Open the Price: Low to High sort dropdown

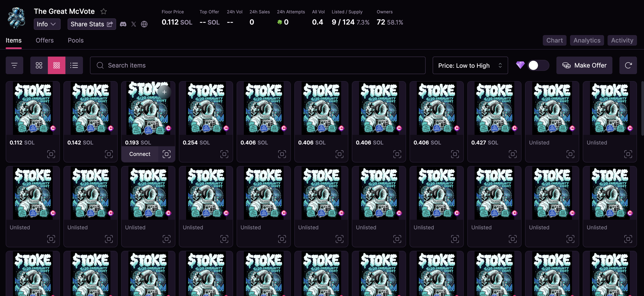pyautogui.click(x=470, y=65)
